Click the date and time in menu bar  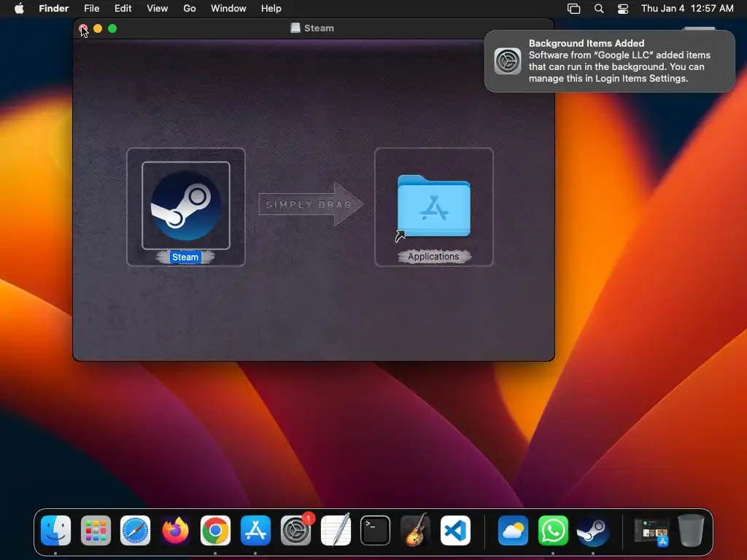687,9
